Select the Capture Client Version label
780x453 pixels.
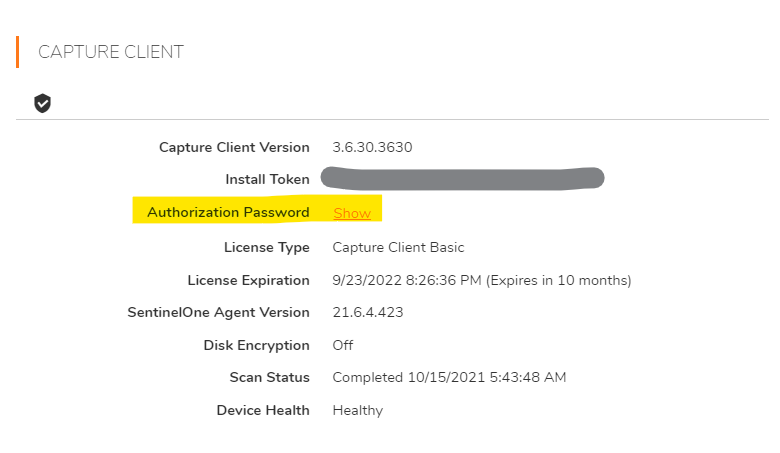[234, 147]
